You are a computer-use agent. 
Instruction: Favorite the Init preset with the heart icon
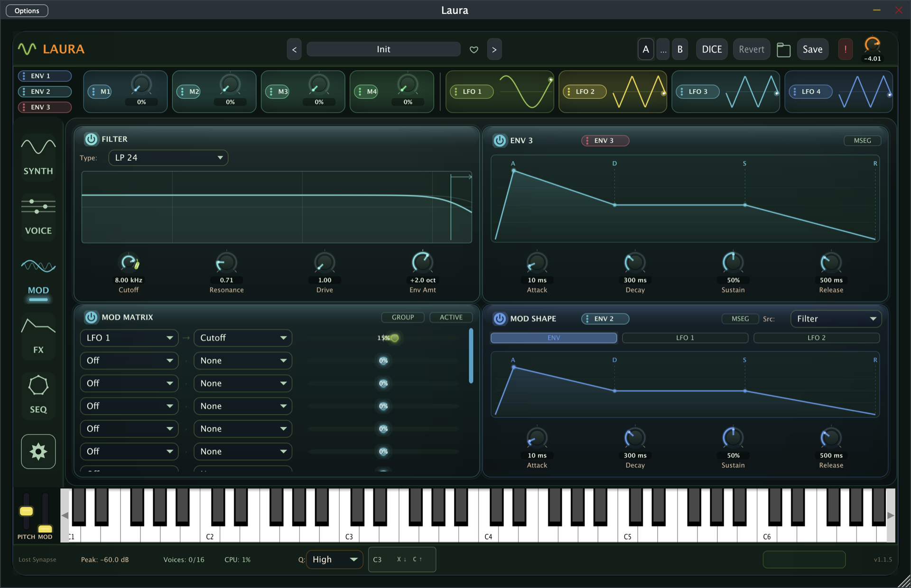474,49
